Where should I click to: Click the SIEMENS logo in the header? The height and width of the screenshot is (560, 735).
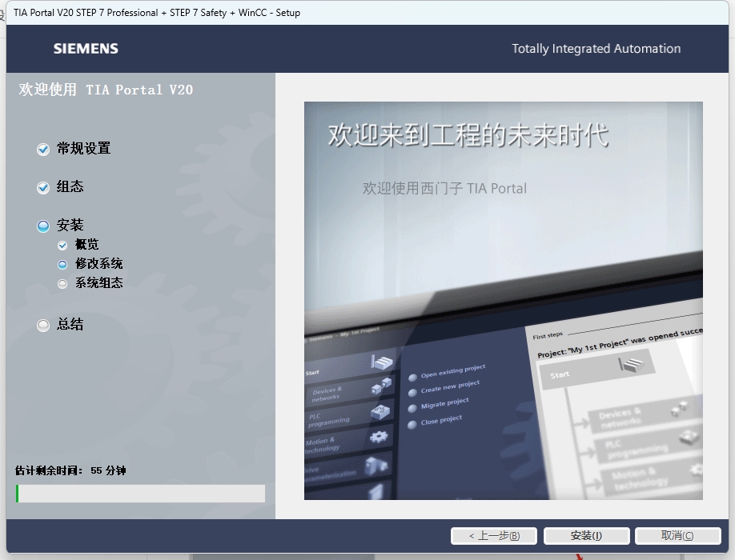86,48
